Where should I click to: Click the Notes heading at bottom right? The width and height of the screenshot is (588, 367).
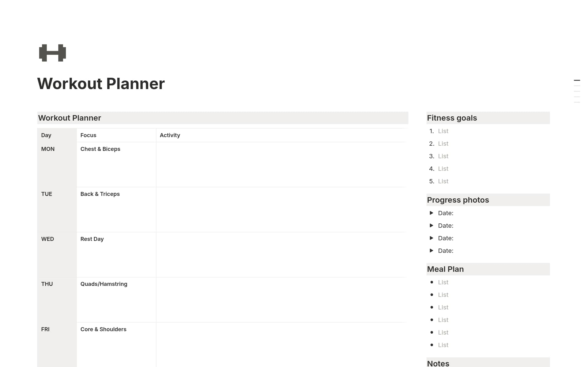coord(438,363)
